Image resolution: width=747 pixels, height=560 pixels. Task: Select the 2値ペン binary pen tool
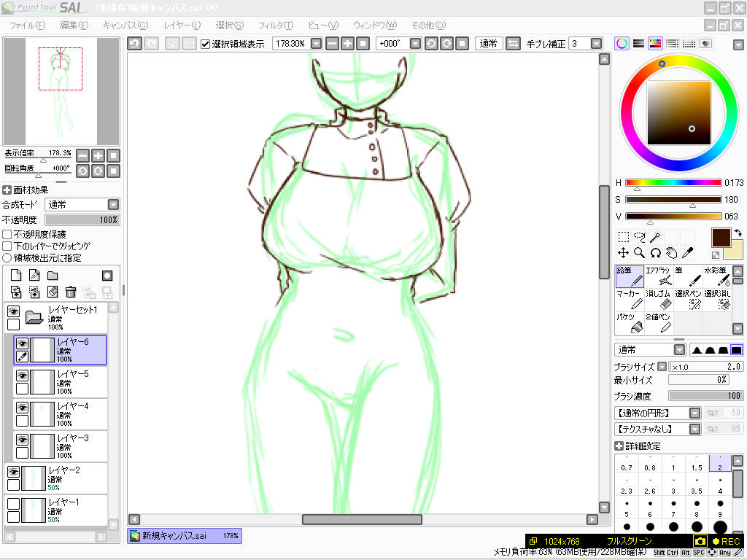coord(659,323)
